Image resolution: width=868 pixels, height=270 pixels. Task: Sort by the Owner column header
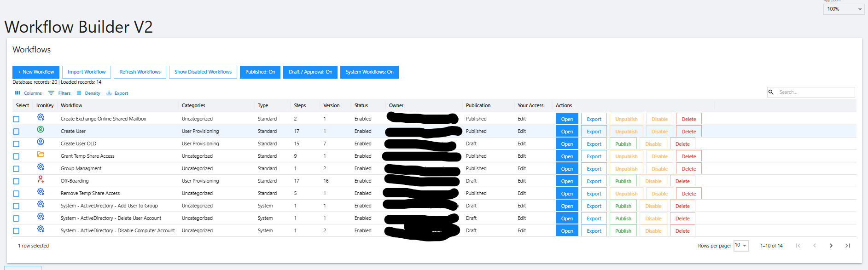pos(396,105)
